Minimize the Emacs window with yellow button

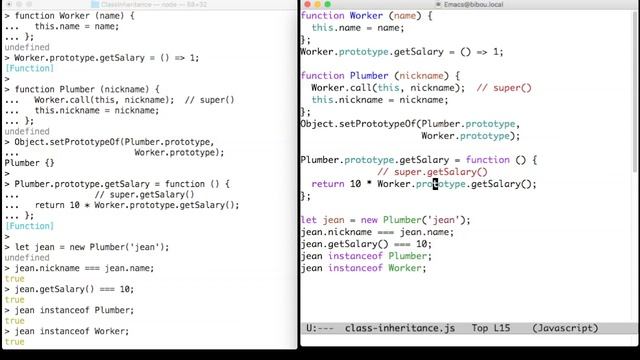(x=318, y=4)
